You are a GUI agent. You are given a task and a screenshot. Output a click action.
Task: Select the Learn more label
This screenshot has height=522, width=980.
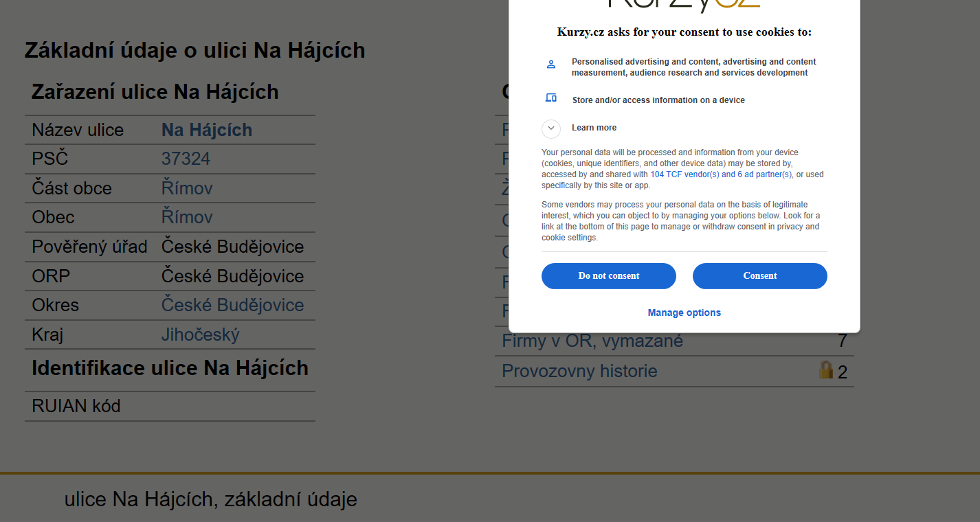click(594, 128)
